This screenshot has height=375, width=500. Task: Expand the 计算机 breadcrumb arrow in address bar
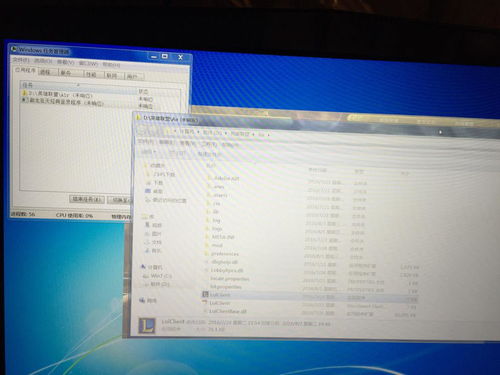point(198,132)
